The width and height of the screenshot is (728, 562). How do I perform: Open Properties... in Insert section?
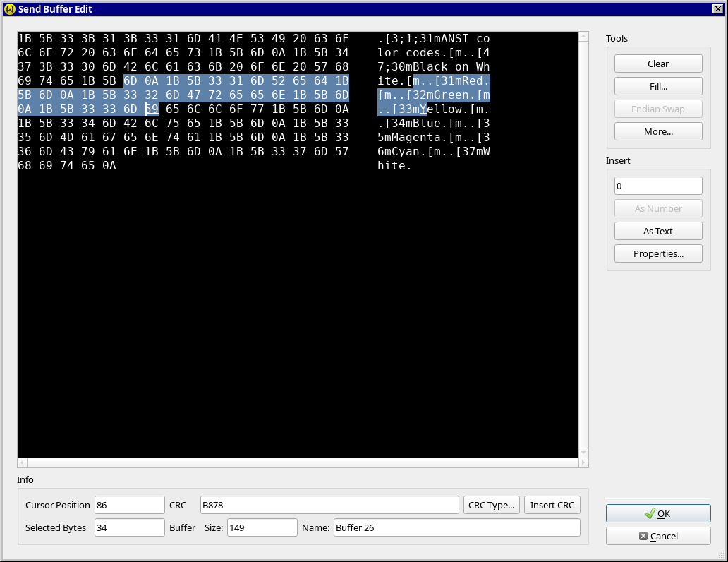(x=658, y=253)
